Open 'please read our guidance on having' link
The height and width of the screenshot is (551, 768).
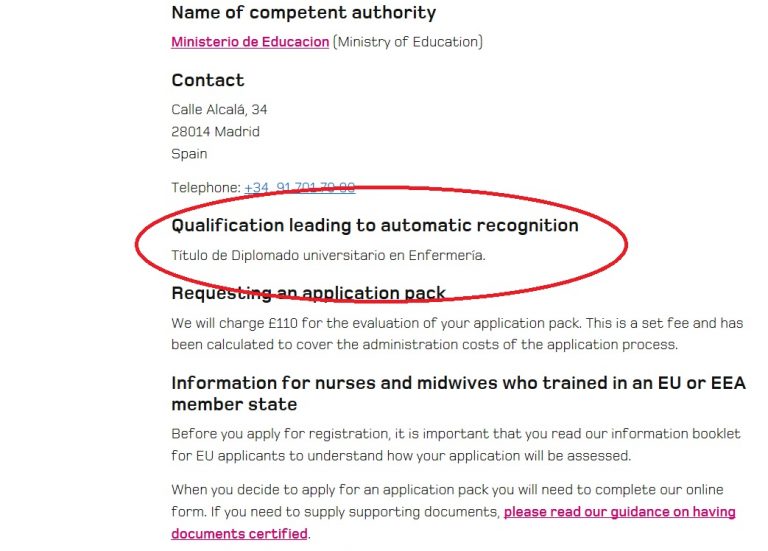tap(620, 512)
